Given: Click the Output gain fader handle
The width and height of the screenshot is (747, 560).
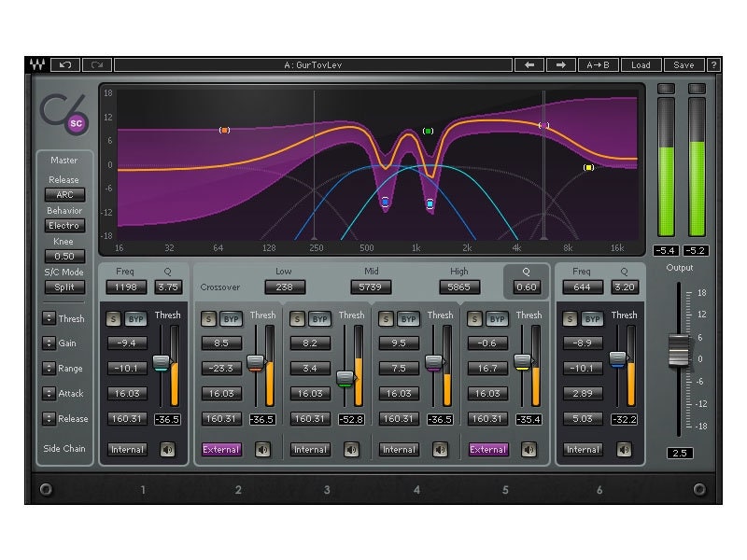Looking at the screenshot, I should (679, 351).
